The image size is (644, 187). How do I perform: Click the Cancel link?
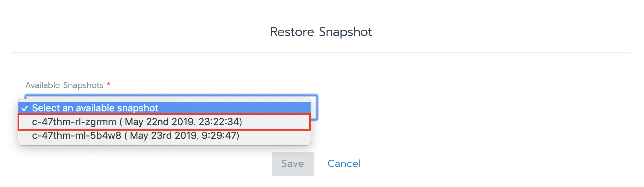pyautogui.click(x=344, y=164)
